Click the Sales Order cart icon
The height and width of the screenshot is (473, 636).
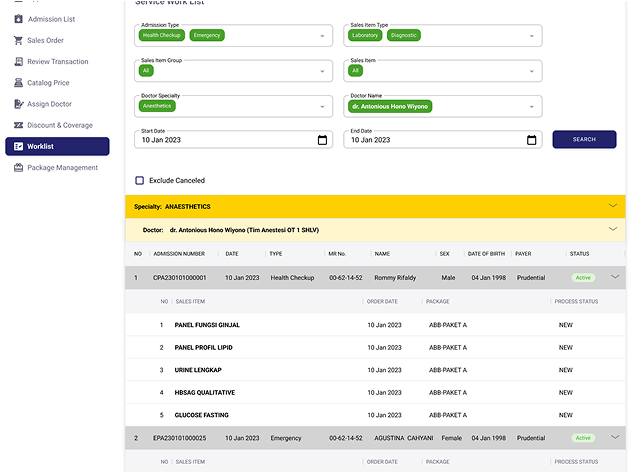pos(18,40)
